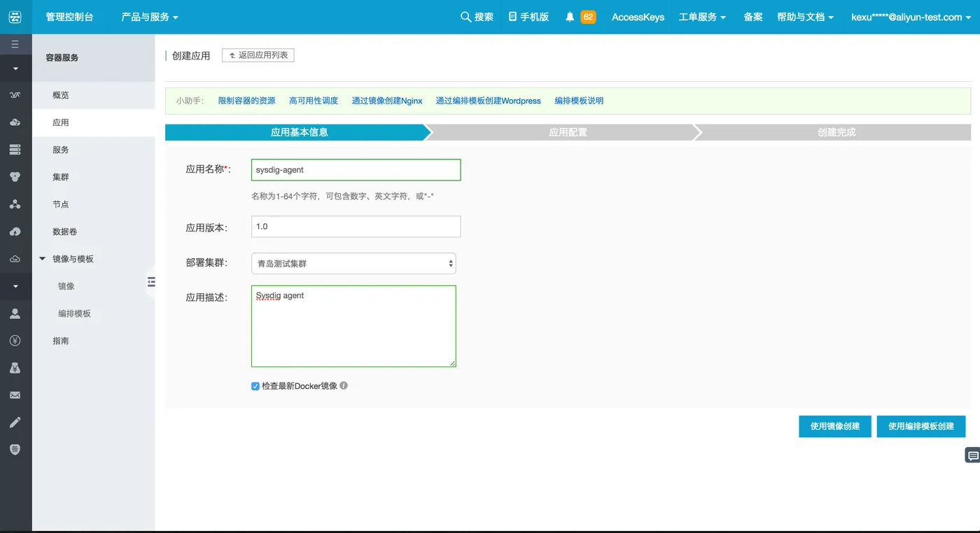980x533 pixels.
Task: Click the 使用镜像创建 button
Action: [x=834, y=426]
